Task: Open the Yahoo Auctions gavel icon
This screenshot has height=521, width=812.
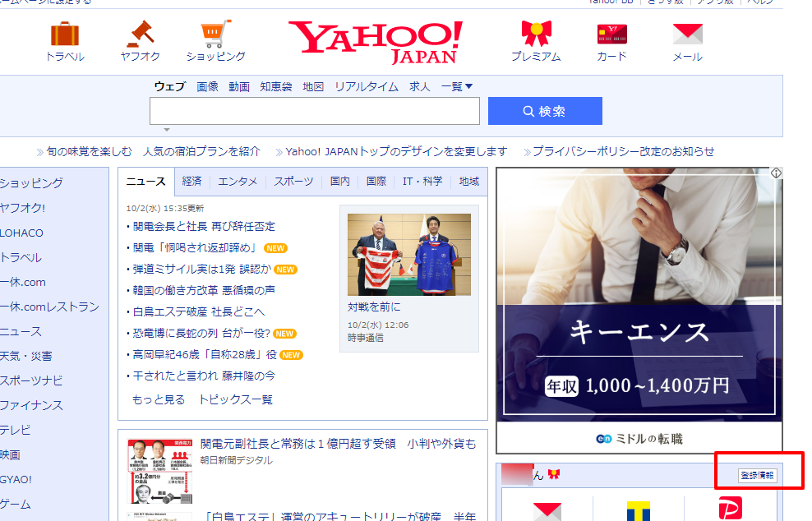Action: click(x=141, y=34)
